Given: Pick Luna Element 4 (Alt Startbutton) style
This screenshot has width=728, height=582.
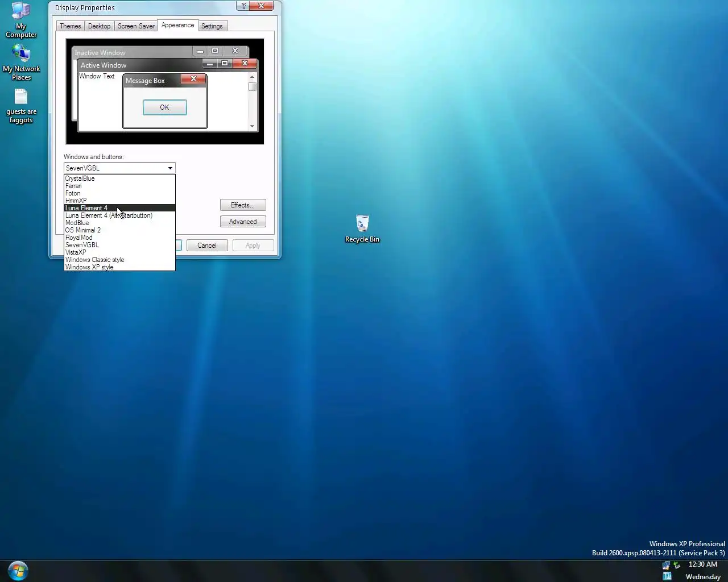Looking at the screenshot, I should [x=119, y=215].
